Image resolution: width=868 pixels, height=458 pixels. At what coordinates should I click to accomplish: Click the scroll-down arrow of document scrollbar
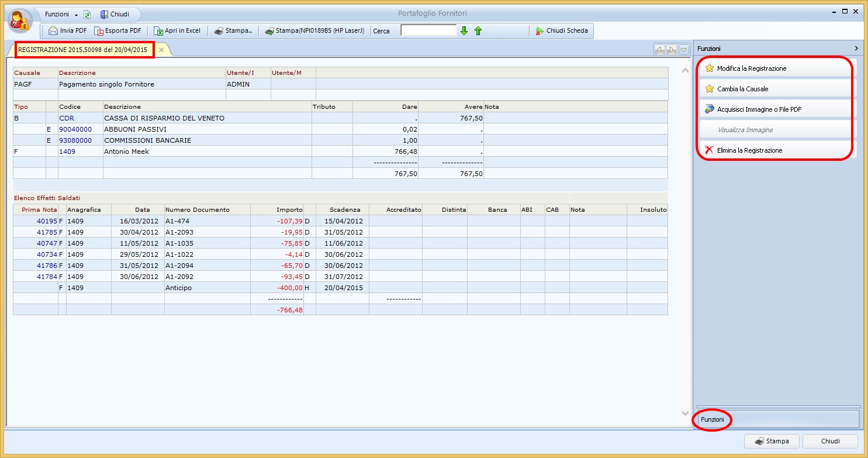(x=686, y=414)
